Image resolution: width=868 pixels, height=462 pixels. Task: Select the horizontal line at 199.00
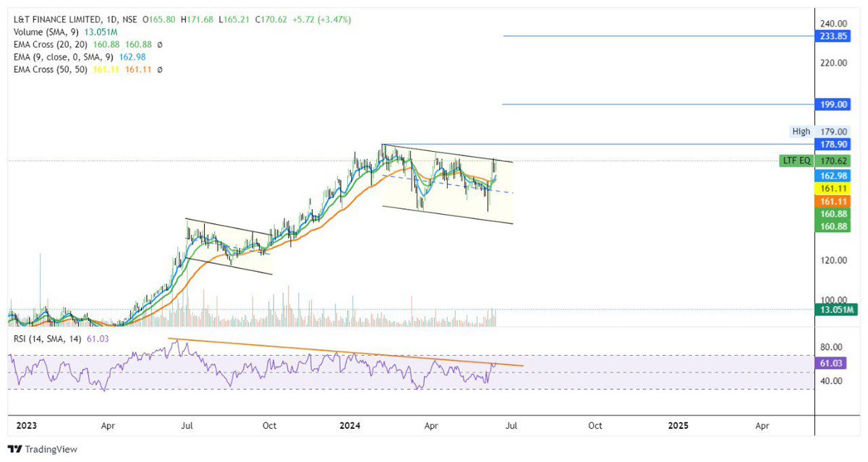[x=658, y=104]
